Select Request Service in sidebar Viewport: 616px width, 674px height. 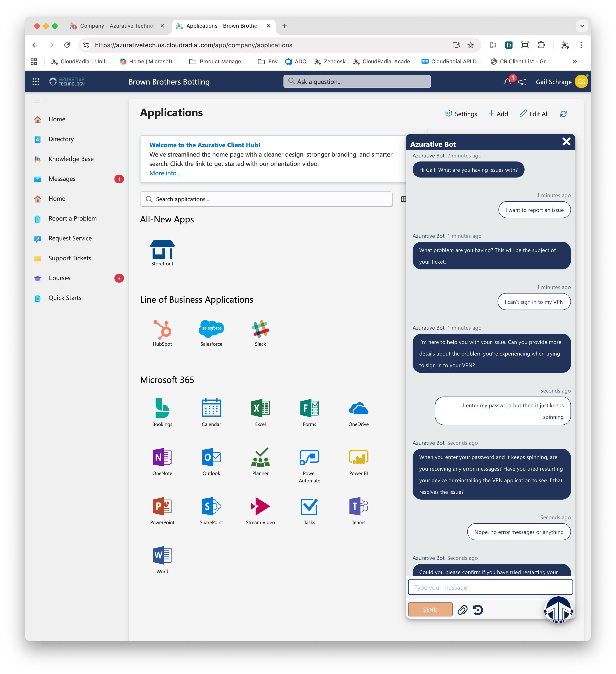(70, 238)
